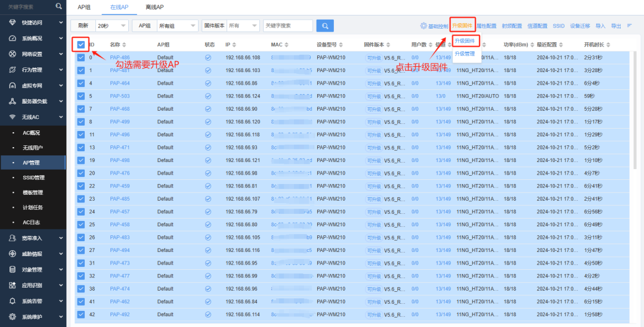Focus the 关键字搜索 field in filter bar

pyautogui.click(x=288, y=26)
